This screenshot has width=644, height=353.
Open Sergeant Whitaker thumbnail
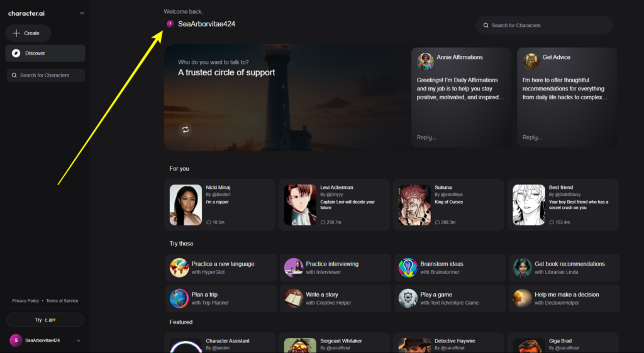300,345
